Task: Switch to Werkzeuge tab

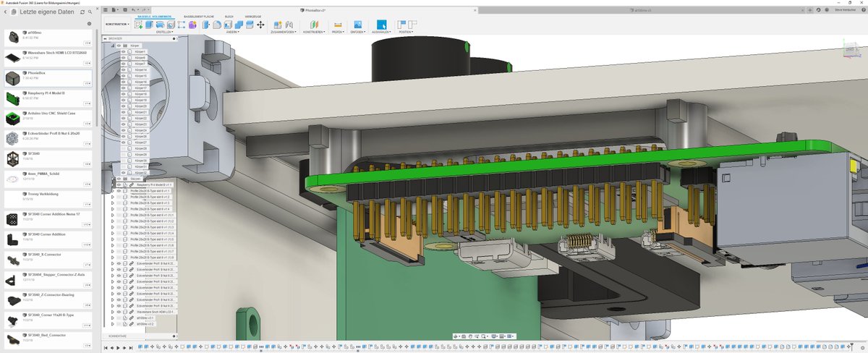Action: [x=253, y=16]
